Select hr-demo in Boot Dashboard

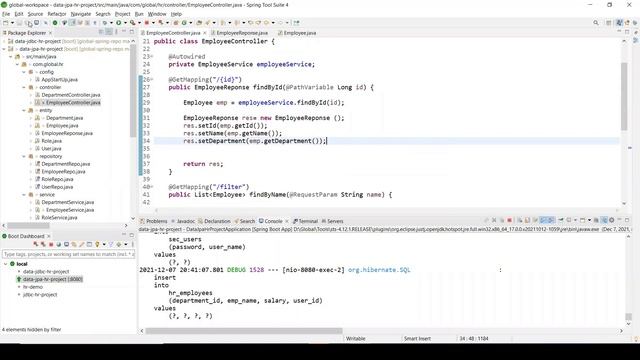33,287
